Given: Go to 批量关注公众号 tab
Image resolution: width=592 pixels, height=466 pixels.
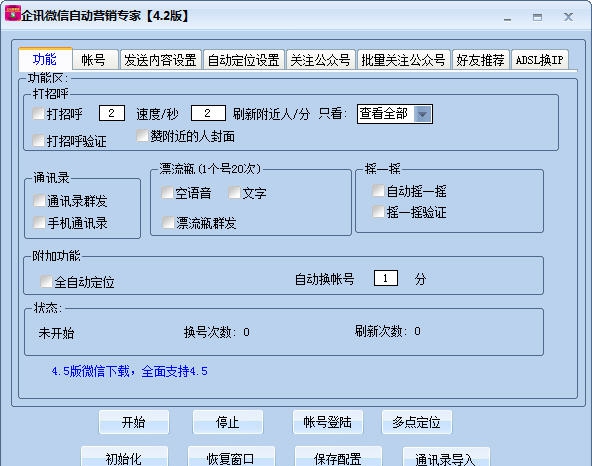Looking at the screenshot, I should click(403, 60).
